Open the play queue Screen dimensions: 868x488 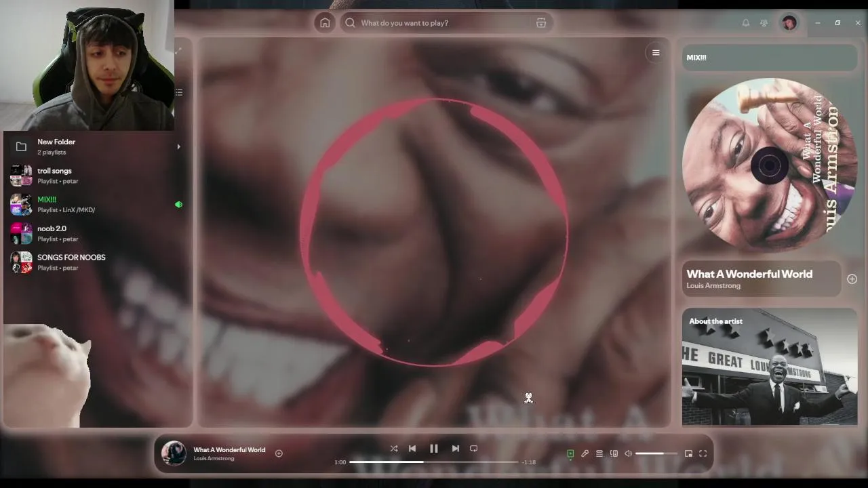pyautogui.click(x=599, y=453)
